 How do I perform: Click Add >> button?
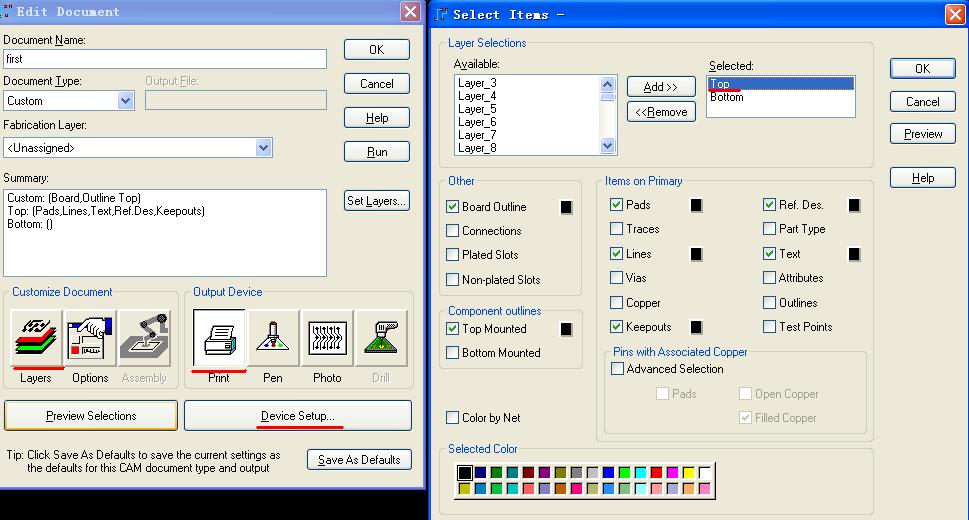661,87
